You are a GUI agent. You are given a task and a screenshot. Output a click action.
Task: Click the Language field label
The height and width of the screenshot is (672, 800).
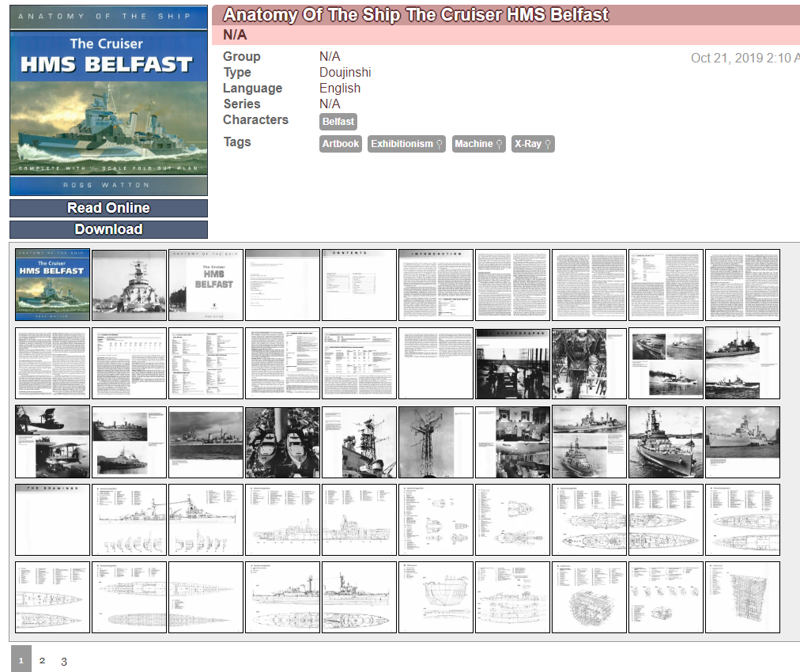tap(253, 88)
